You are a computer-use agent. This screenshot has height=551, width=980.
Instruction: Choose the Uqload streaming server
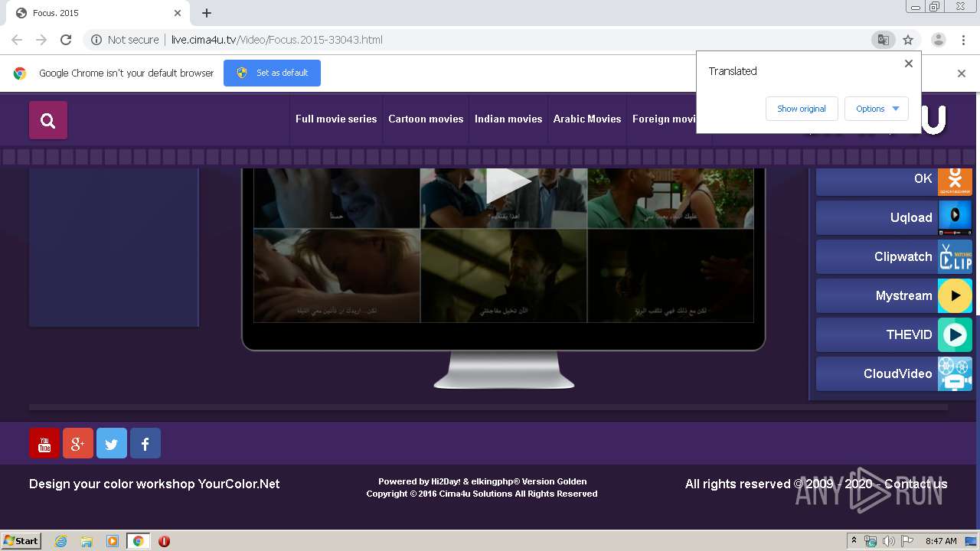coord(894,217)
